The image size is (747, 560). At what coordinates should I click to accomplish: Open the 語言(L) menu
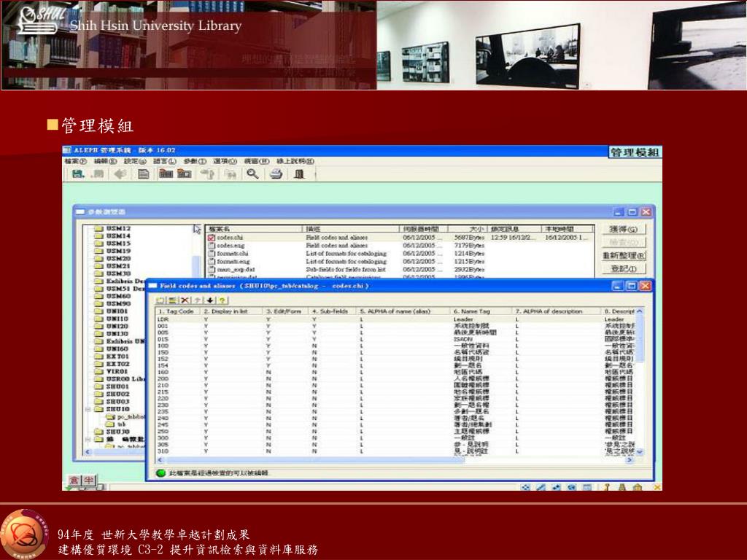tap(165, 161)
